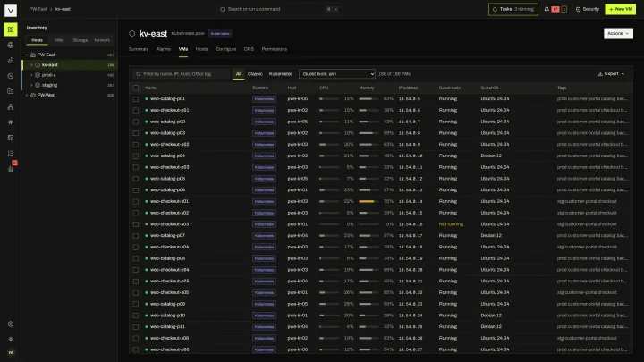
Task: Focus the search or run command field
Action: (x=279, y=9)
